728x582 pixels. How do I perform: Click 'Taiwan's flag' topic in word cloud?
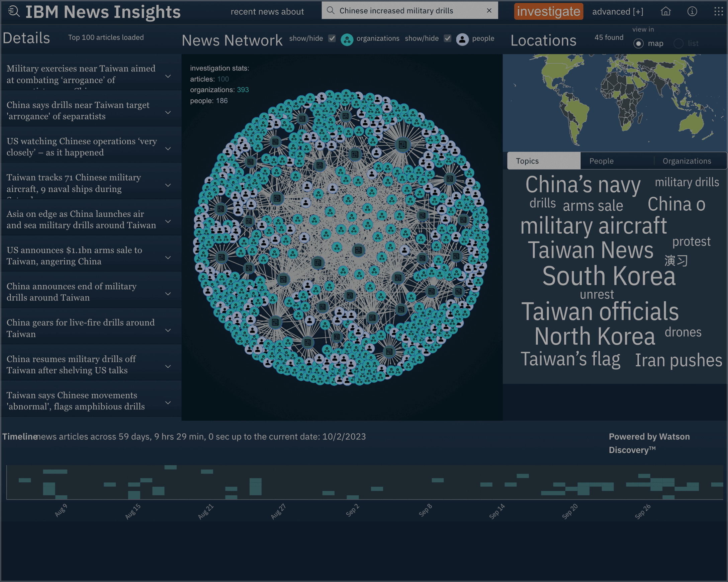coord(571,359)
